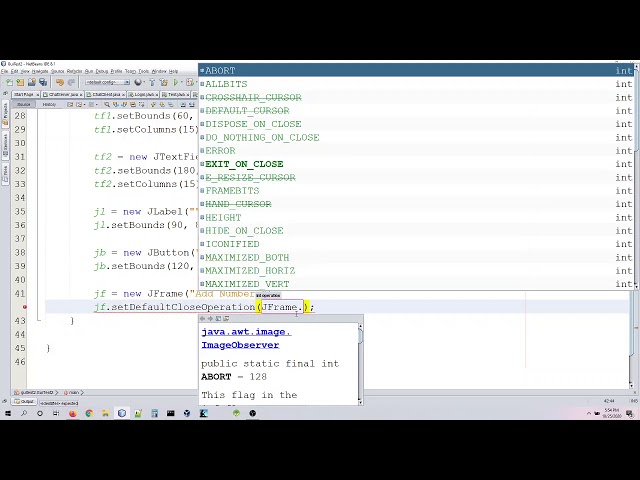This screenshot has height=480, width=640.
Task: Open the Edit menu
Action: (14, 71)
